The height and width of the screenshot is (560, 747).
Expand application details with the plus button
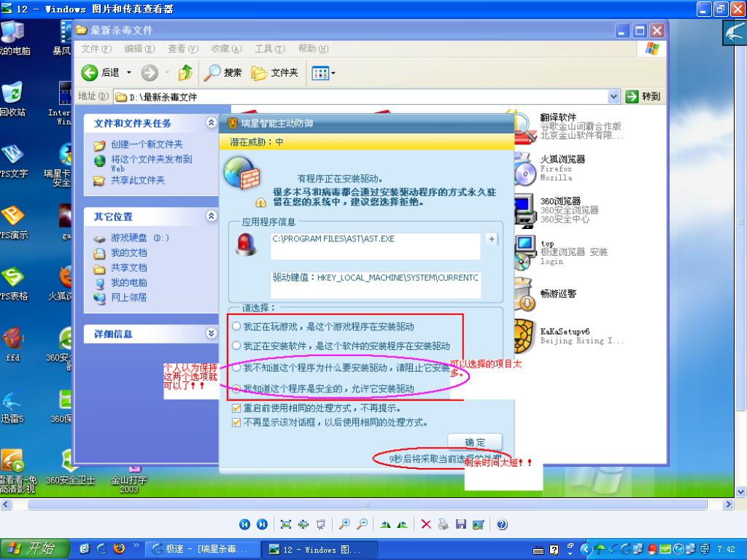pyautogui.click(x=491, y=239)
